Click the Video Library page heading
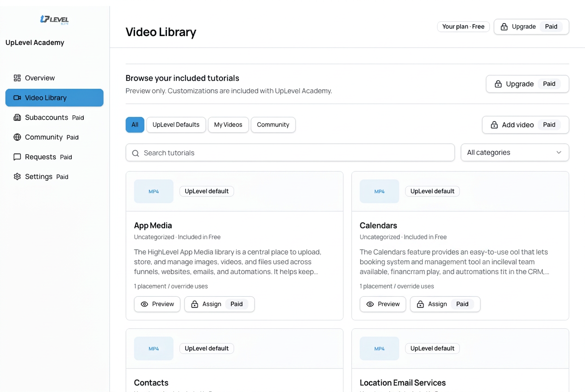Viewport: 585px width, 392px height. click(x=161, y=32)
